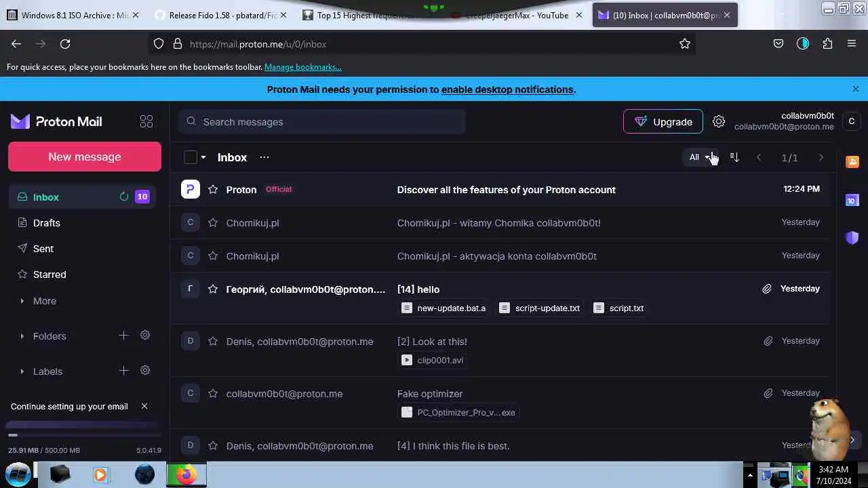The width and height of the screenshot is (868, 488).
Task: Click the Inbox three-dot more options
Action: 264,157
